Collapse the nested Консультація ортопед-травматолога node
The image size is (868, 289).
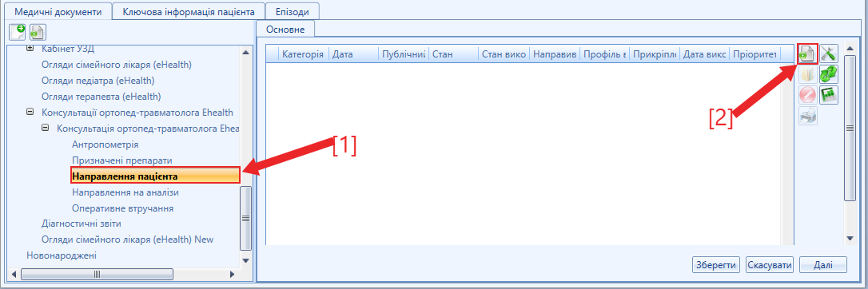[46, 129]
